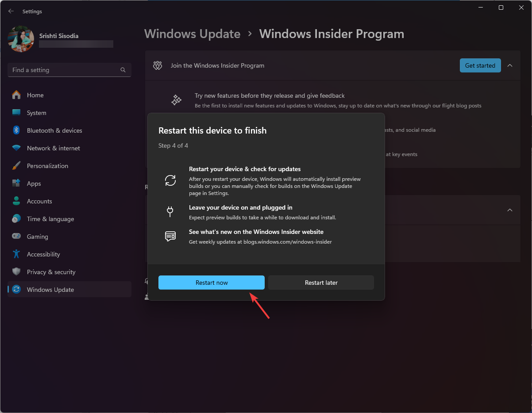Open Home settings from the sidebar
532x413 pixels.
tap(36, 95)
